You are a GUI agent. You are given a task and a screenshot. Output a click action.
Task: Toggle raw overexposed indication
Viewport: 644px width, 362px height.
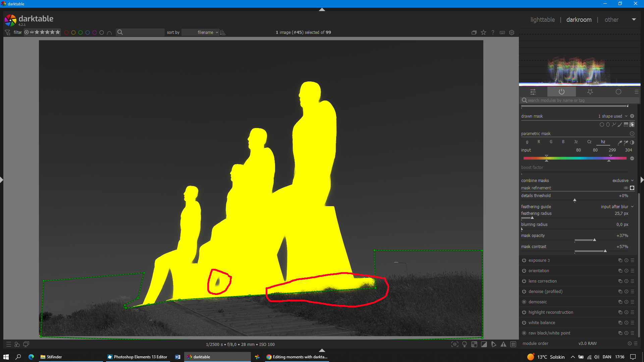pyautogui.click(x=474, y=344)
